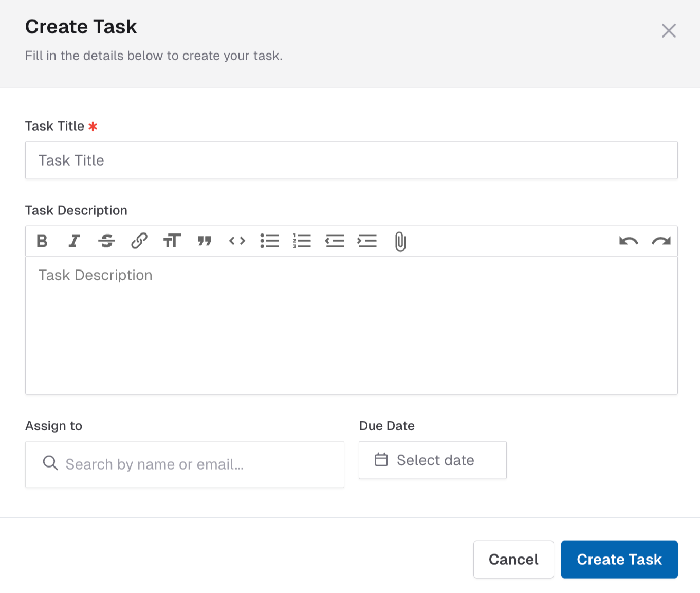Insert a code block
This screenshot has height=593, width=700.
pos(237,241)
